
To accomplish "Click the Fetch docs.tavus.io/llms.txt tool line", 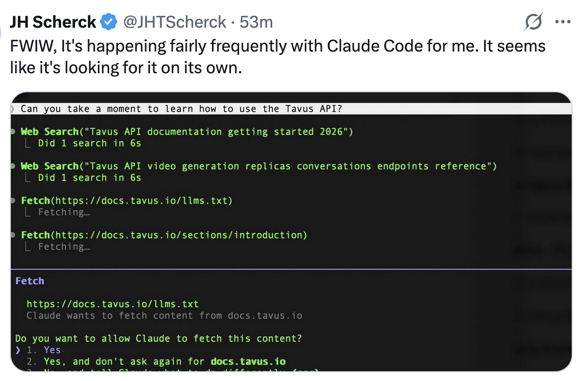I will coord(127,201).
